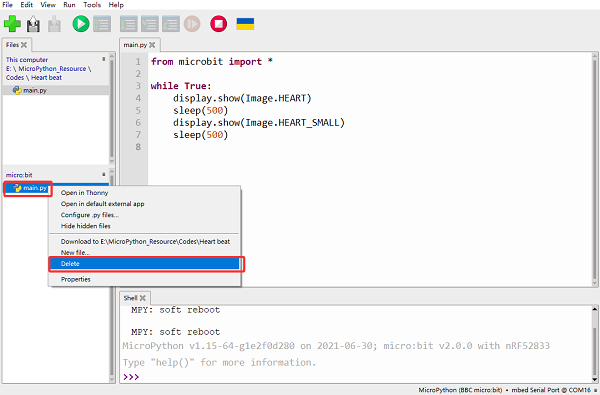Click the local Files pane scrollbar
The image size is (600, 395).
click(x=112, y=108)
